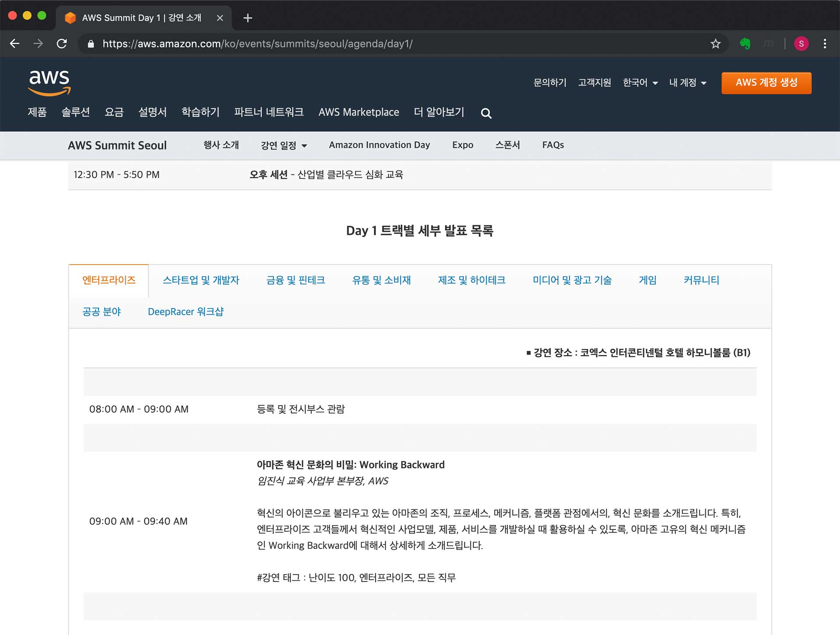Viewport: 840px width, 635px height.
Task: Go back to previous page
Action: pos(15,44)
